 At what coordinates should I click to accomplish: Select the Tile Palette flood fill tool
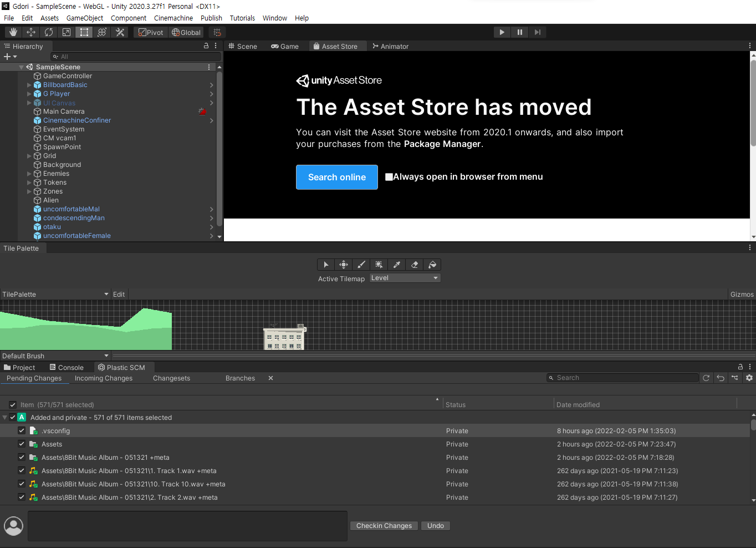(432, 265)
